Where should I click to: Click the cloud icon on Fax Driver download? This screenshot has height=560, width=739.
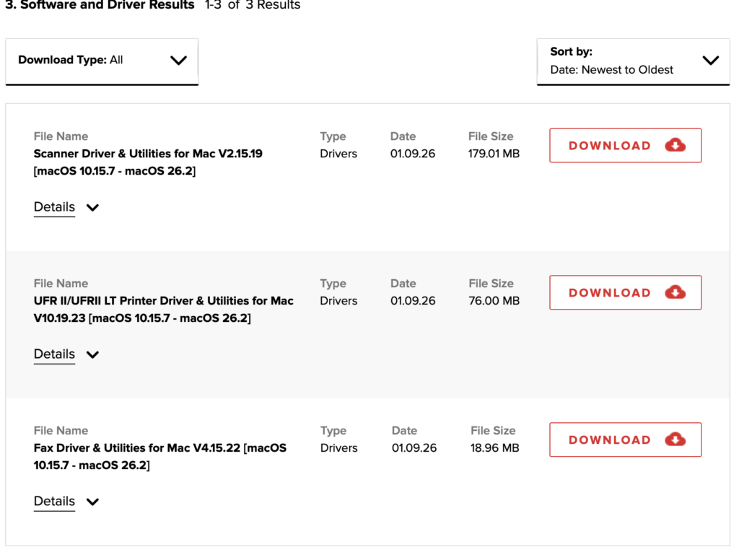[675, 440]
